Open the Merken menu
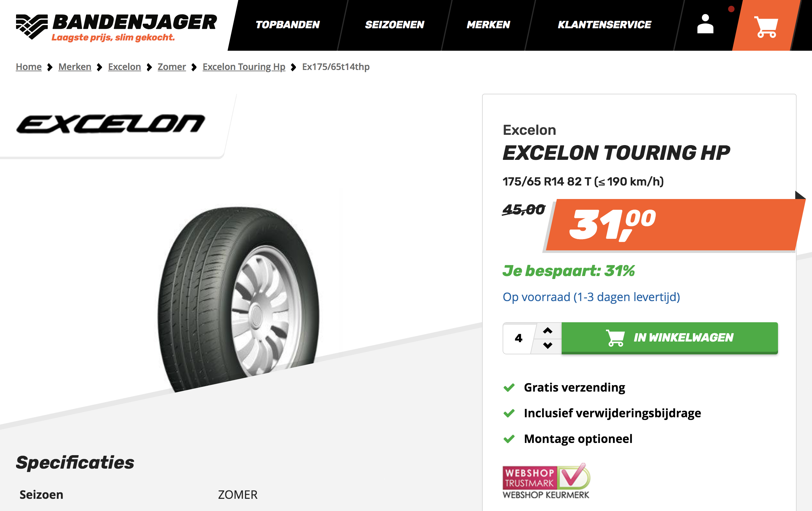The image size is (812, 511). click(x=488, y=25)
